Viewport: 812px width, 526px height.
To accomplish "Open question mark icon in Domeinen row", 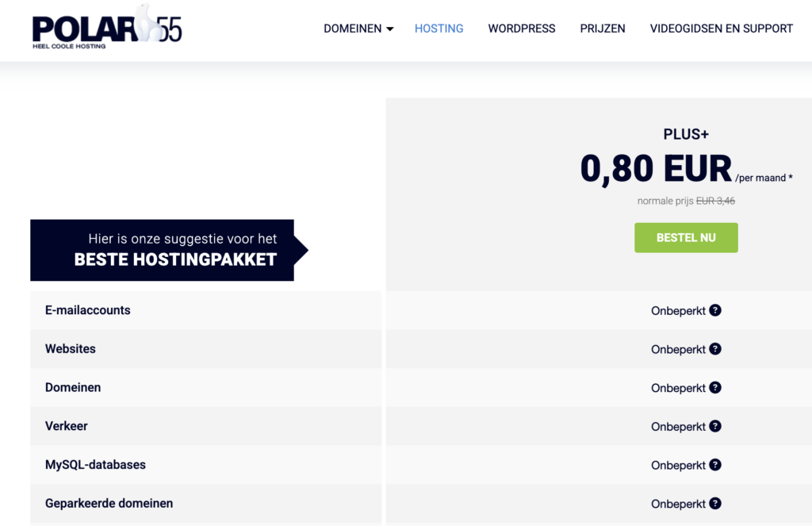I will point(715,388).
